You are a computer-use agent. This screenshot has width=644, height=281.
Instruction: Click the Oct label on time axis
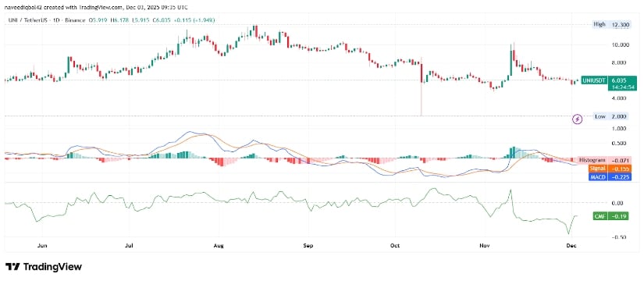pyautogui.click(x=395, y=246)
